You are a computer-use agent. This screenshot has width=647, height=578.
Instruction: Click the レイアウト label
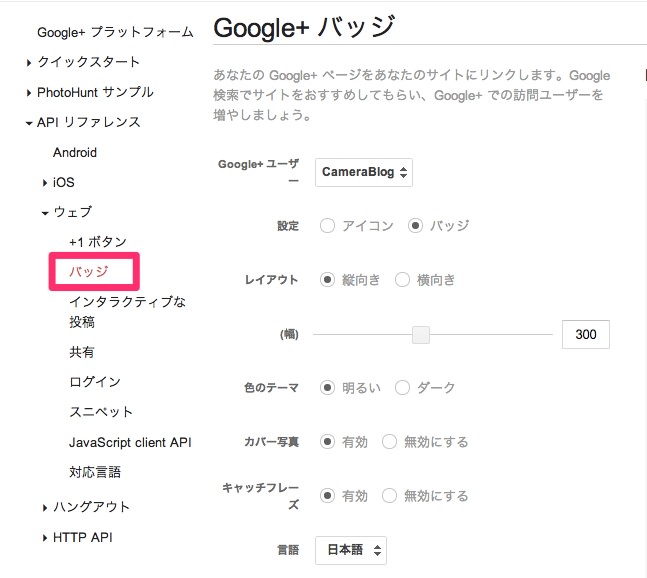point(272,280)
